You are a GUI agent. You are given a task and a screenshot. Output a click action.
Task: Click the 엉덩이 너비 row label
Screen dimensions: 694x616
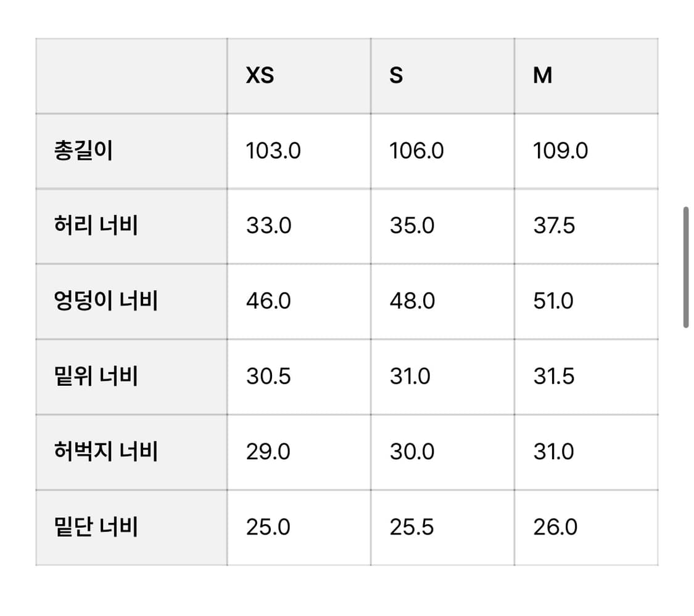tap(105, 301)
